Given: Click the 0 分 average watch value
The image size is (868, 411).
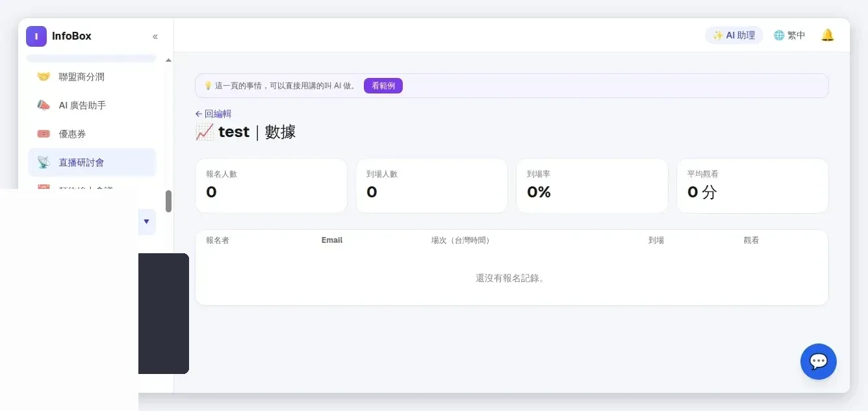Looking at the screenshot, I should click(x=702, y=192).
